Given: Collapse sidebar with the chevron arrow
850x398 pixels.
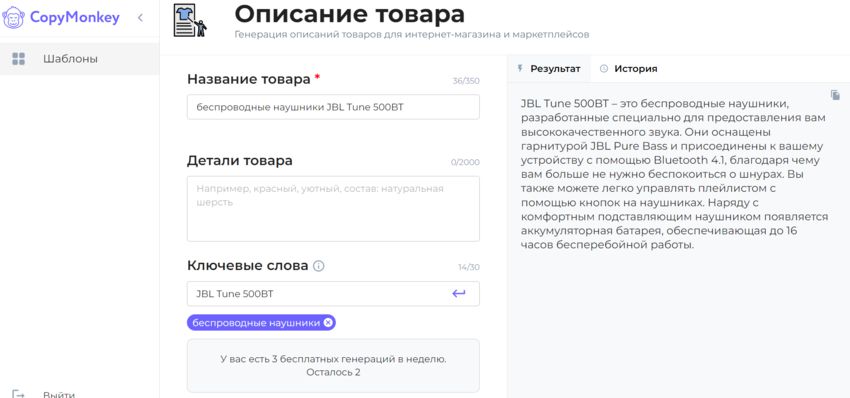Looking at the screenshot, I should pos(140,17).
